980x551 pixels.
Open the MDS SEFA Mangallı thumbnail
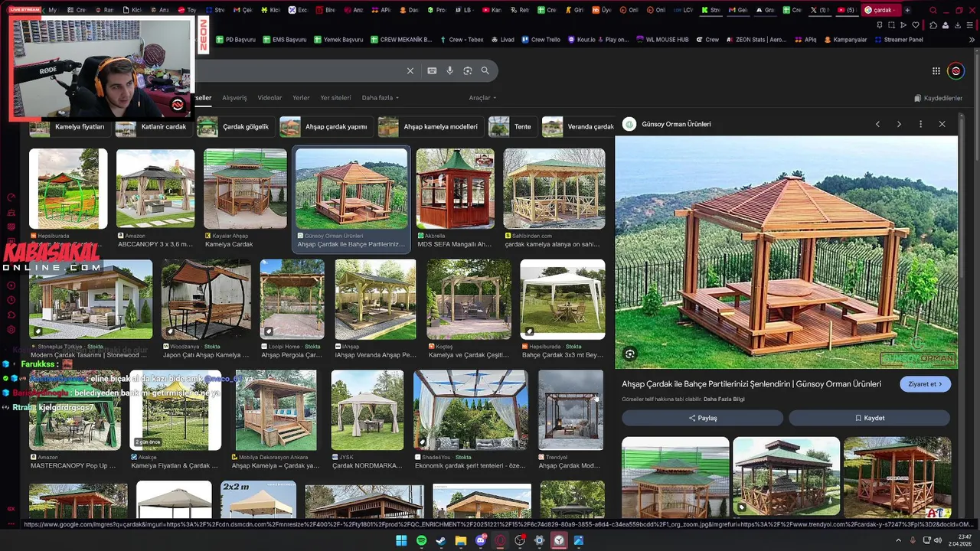[455, 188]
